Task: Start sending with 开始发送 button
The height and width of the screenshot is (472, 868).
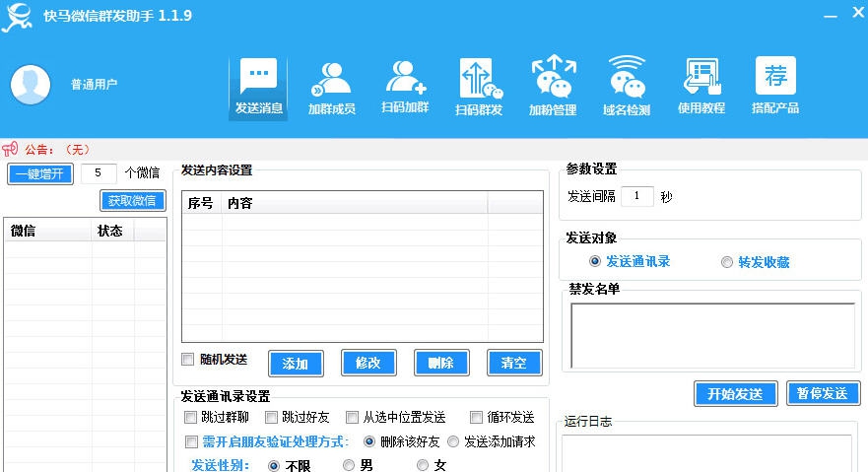Action: [x=736, y=394]
